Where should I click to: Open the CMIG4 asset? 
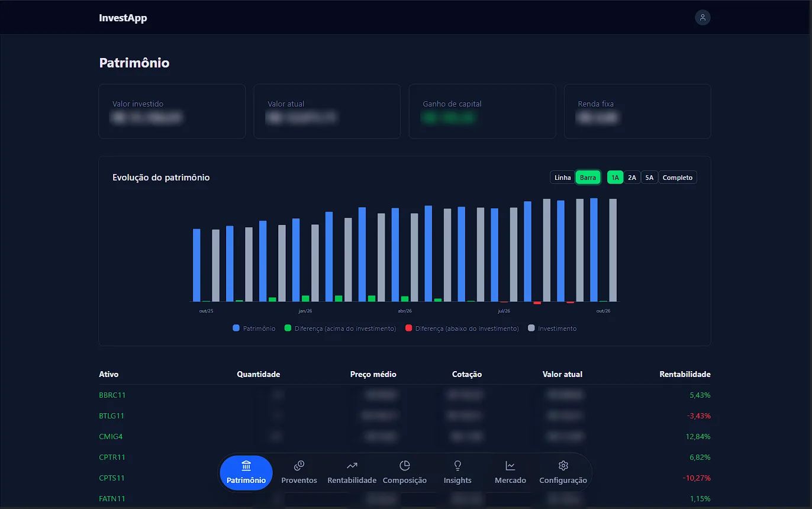click(111, 436)
